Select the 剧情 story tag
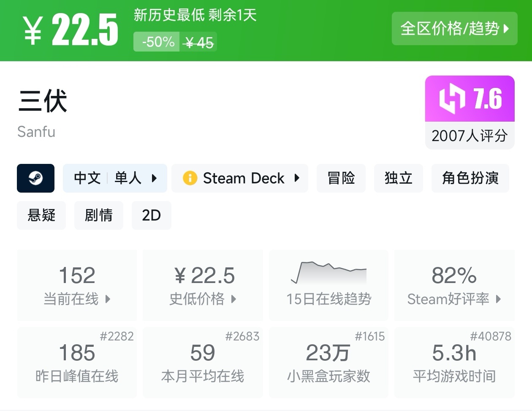Viewport: 532px width, 411px height. (99, 215)
